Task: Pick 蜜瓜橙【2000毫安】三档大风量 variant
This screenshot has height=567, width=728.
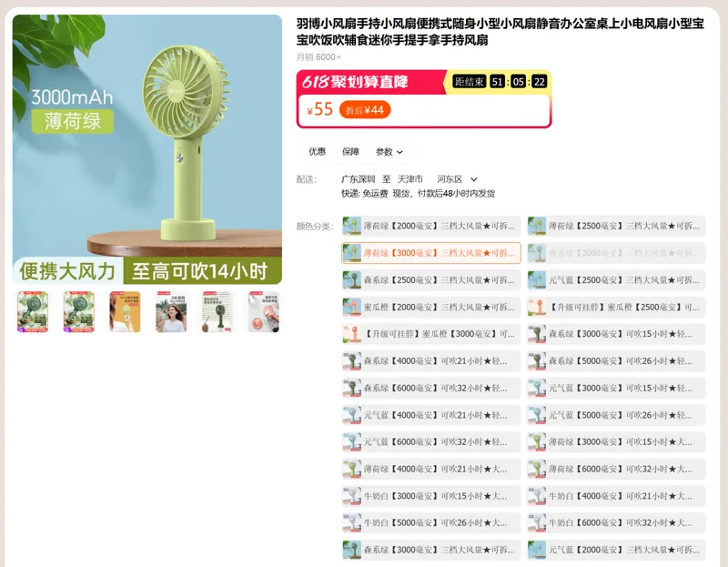Action: [431, 307]
